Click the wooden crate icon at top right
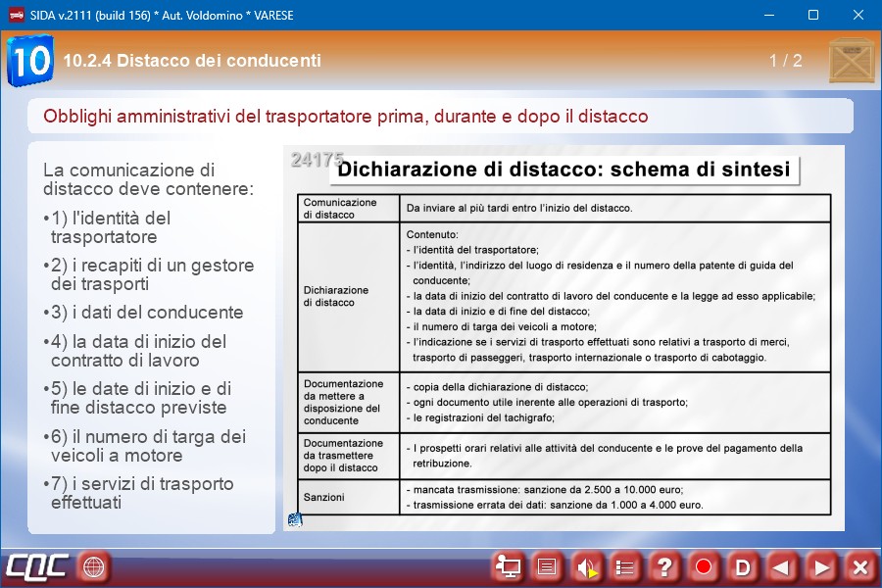The height and width of the screenshot is (588, 882). [x=851, y=61]
